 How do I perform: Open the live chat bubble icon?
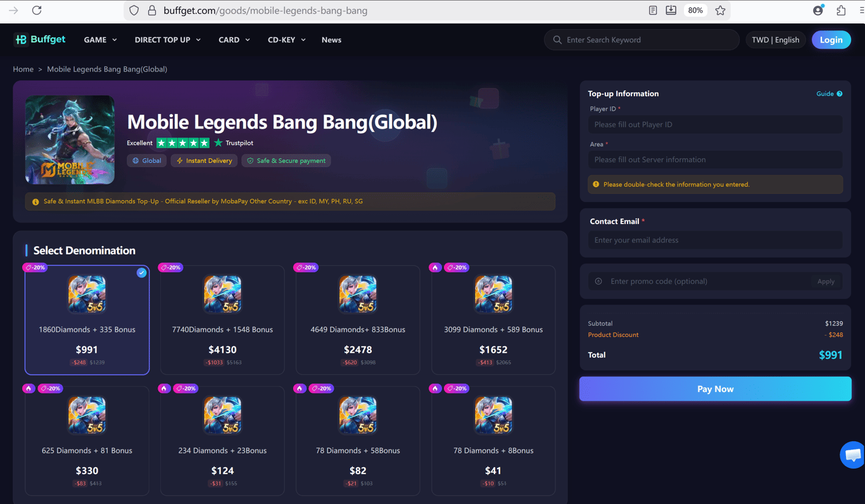coord(853,455)
